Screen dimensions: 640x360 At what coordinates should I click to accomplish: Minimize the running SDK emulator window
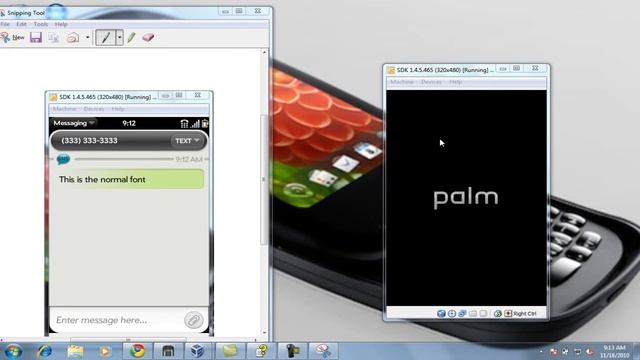[503, 69]
